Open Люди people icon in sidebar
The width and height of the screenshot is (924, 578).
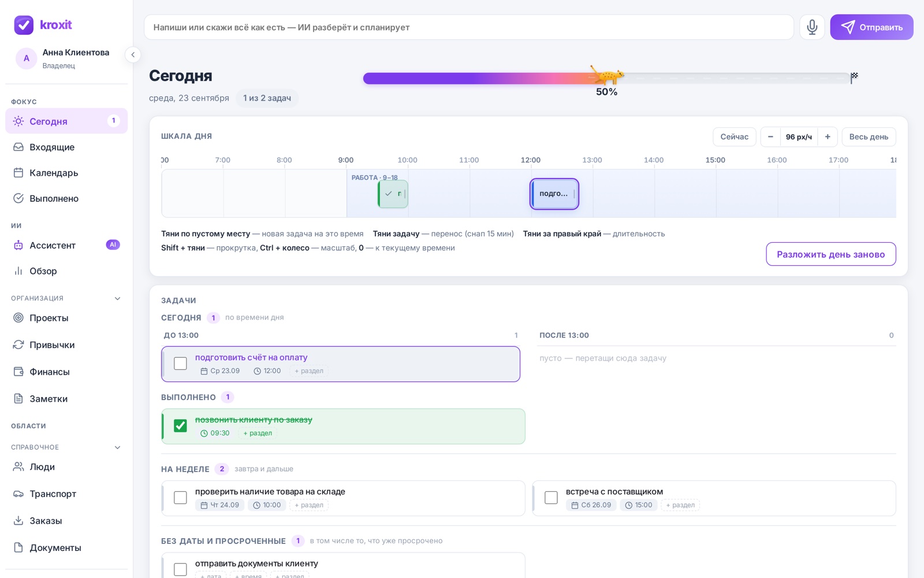pos(18,466)
